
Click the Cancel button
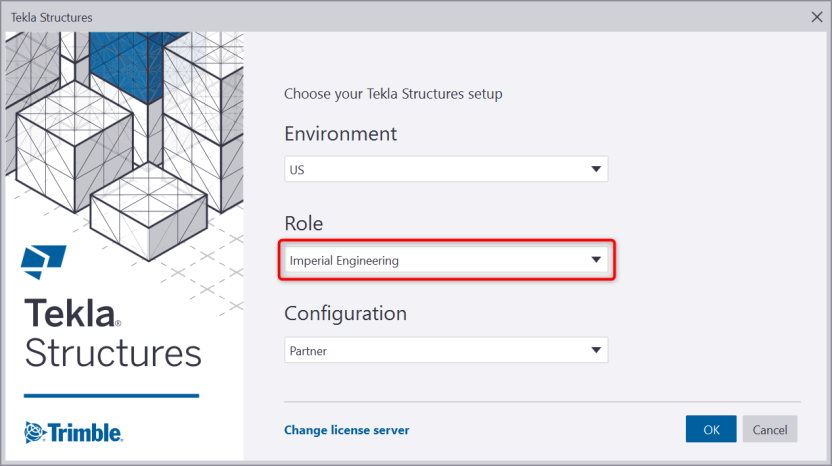click(x=769, y=429)
